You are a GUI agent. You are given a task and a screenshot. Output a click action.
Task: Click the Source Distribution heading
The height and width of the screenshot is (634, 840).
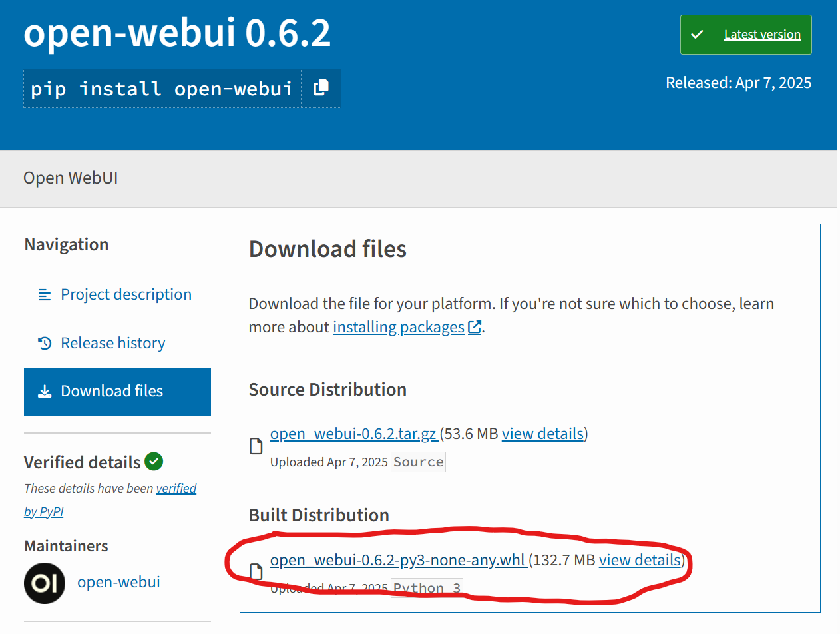tap(327, 389)
